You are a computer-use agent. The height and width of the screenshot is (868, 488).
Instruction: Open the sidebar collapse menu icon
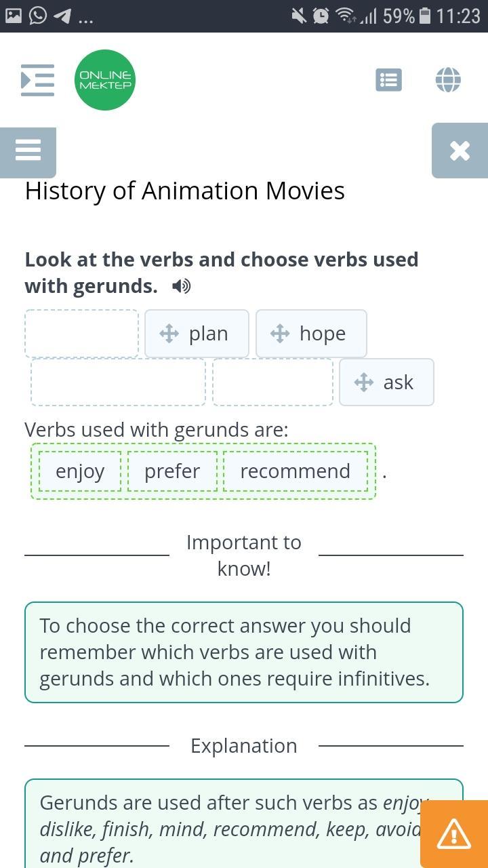pyautogui.click(x=37, y=80)
